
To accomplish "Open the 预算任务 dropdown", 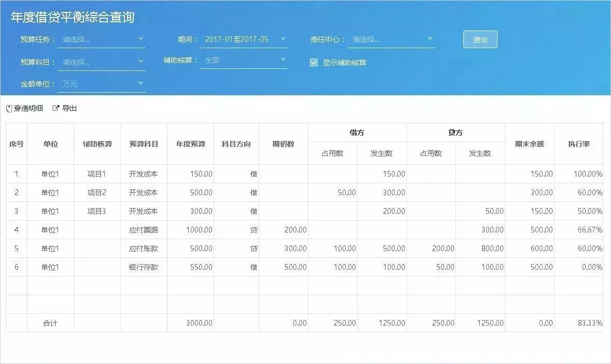I will pyautogui.click(x=102, y=39).
